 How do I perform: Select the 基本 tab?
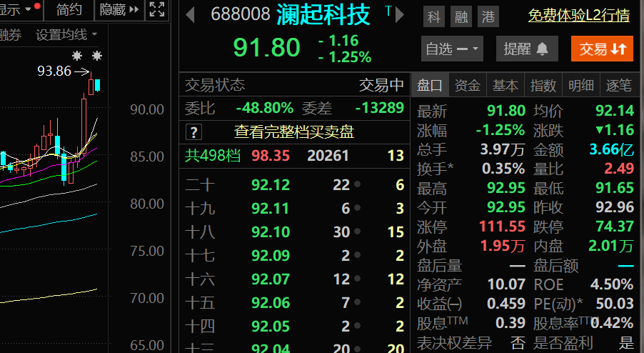point(505,86)
